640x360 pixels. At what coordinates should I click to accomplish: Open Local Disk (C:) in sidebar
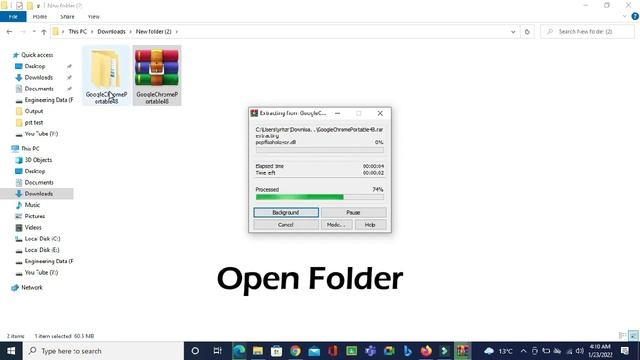click(x=42, y=238)
